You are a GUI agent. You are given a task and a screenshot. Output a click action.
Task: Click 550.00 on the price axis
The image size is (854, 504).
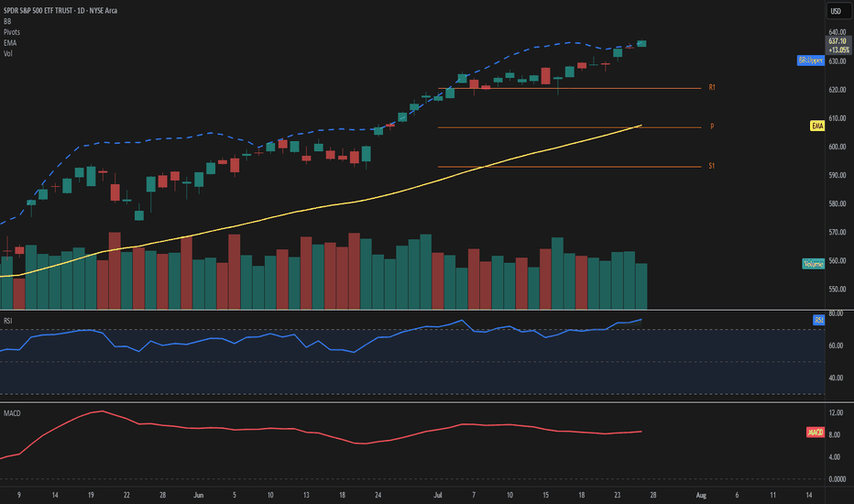838,290
